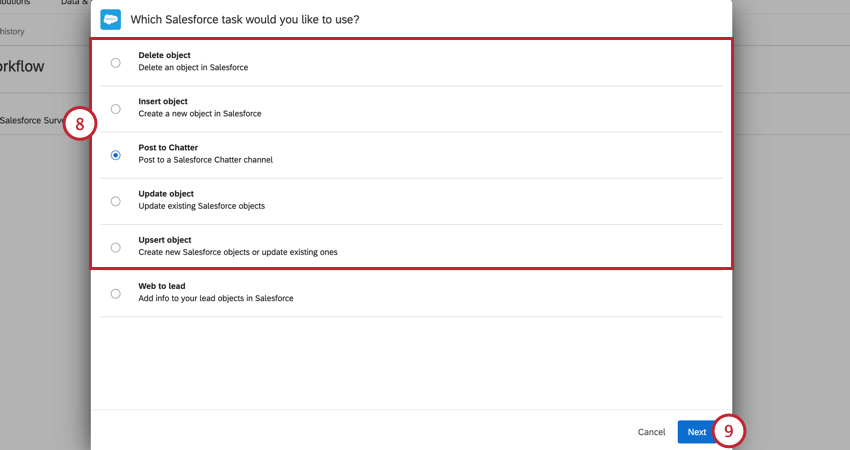Open the history tab in the background
850x450 pixels.
tap(12, 32)
